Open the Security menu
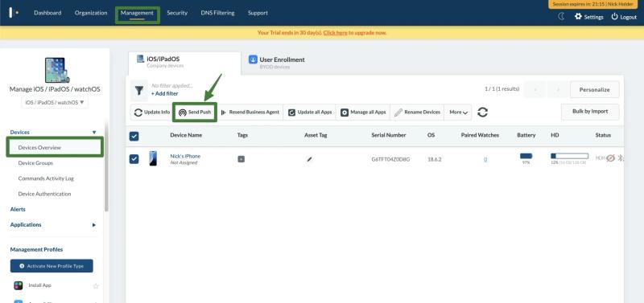 pos(177,13)
